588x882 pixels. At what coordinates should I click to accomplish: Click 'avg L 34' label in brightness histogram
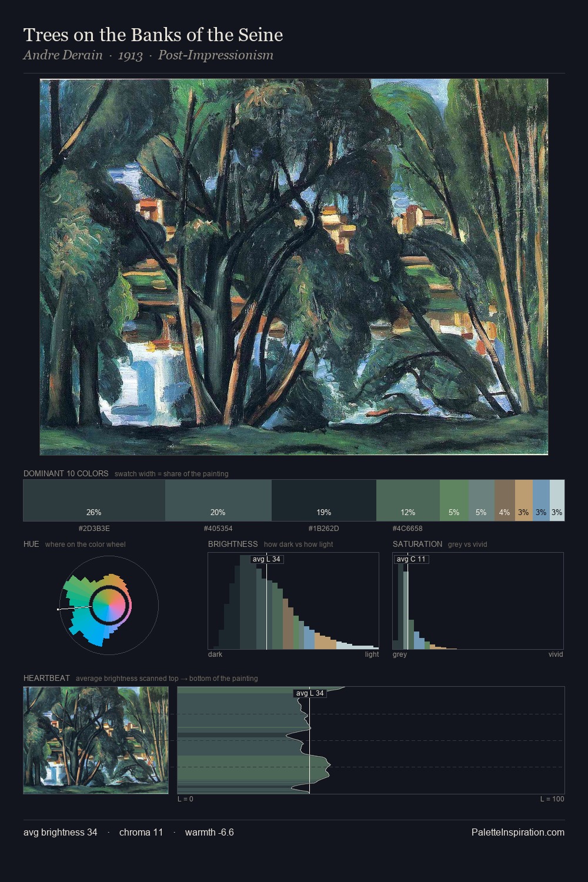click(x=266, y=559)
